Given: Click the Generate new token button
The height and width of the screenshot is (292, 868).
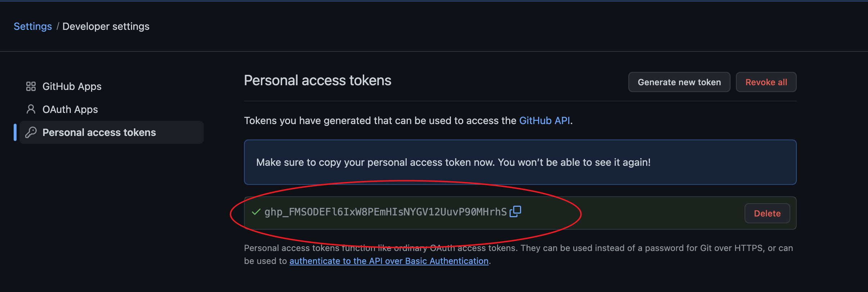Looking at the screenshot, I should (x=679, y=82).
